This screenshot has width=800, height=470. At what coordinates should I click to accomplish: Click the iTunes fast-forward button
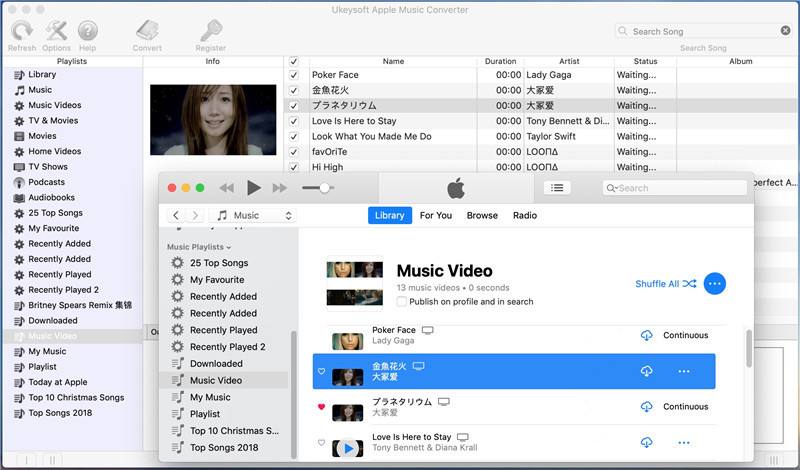coord(280,188)
